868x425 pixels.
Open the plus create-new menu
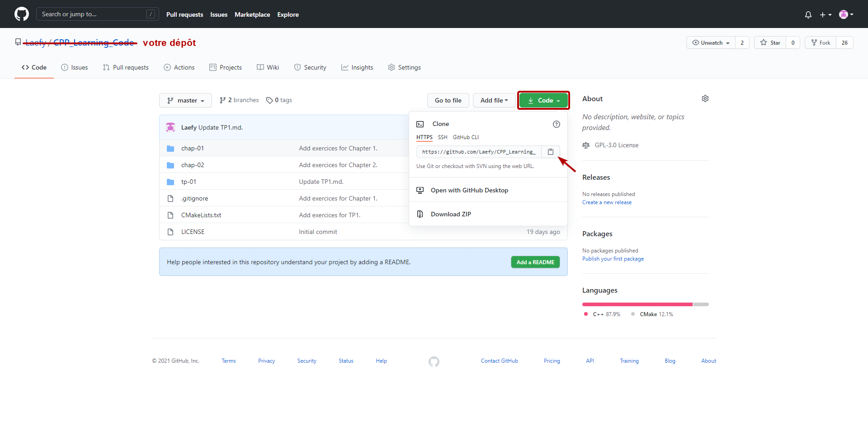826,14
